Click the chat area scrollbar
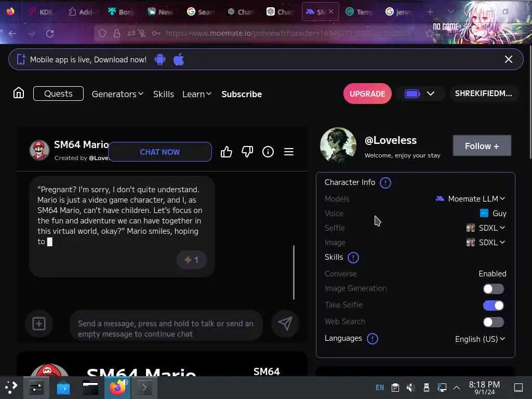The image size is (532, 399). (x=294, y=272)
